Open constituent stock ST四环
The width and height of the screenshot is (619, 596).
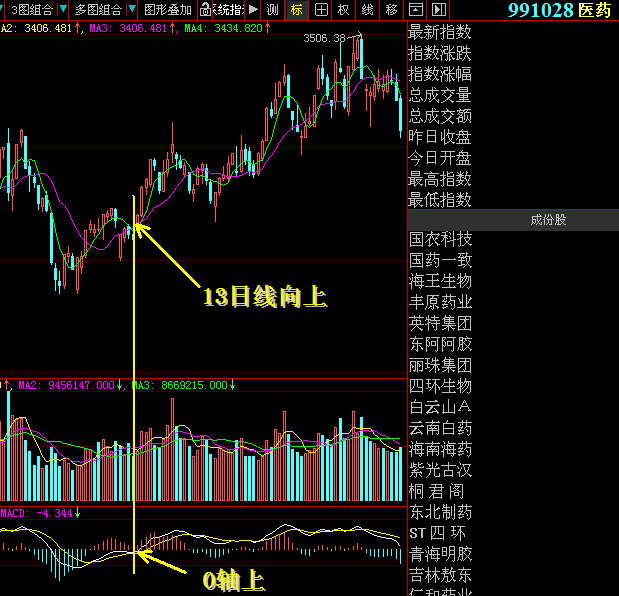tap(437, 533)
